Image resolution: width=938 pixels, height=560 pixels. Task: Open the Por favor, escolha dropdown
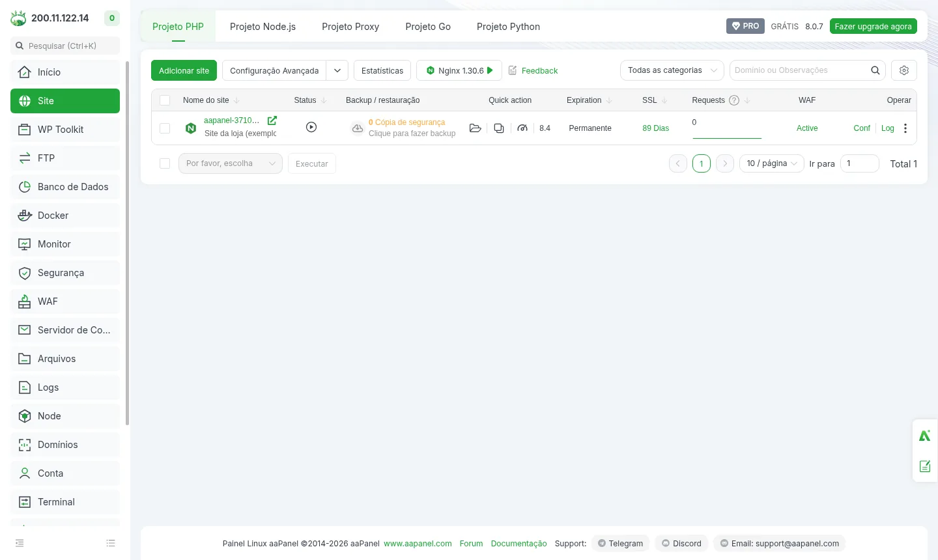click(231, 163)
